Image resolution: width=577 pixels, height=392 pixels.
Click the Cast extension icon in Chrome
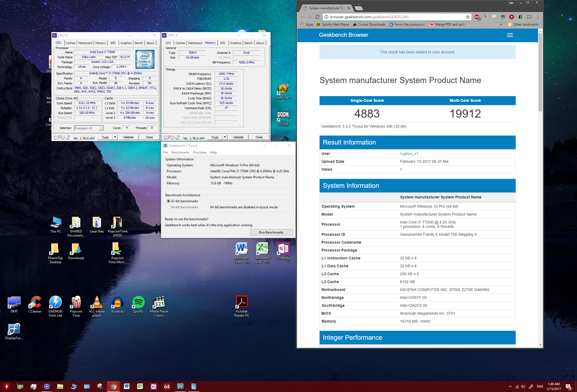529,17
